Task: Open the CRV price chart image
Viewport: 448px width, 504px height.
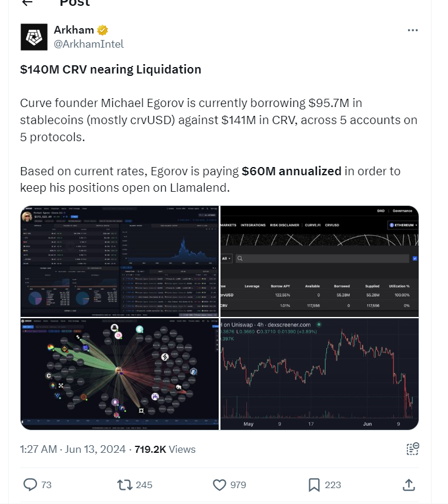Action: (x=319, y=374)
